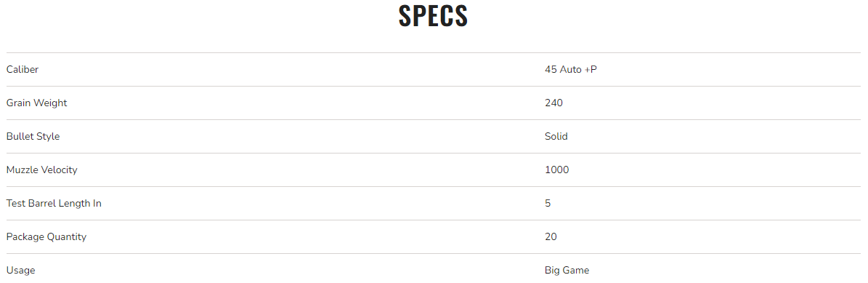The height and width of the screenshot is (283, 868).
Task: Click the Solid bullet style value
Action: pyautogui.click(x=556, y=136)
